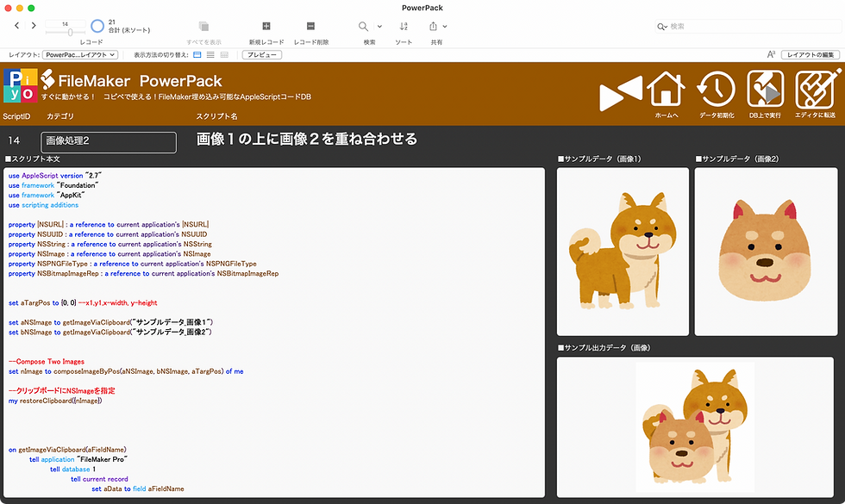
Task: Click the サンプル出力データ composed image
Action: (695, 427)
